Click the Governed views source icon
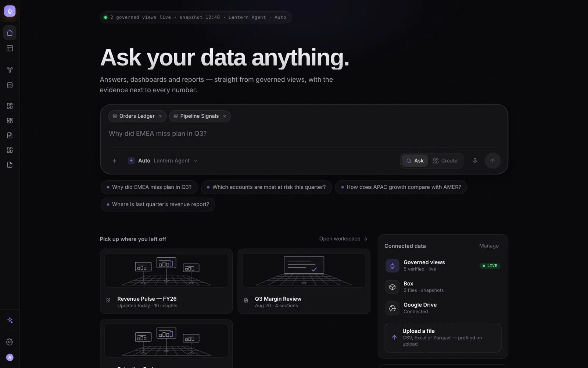Screen dimensions: 588x368 [x=392, y=266]
